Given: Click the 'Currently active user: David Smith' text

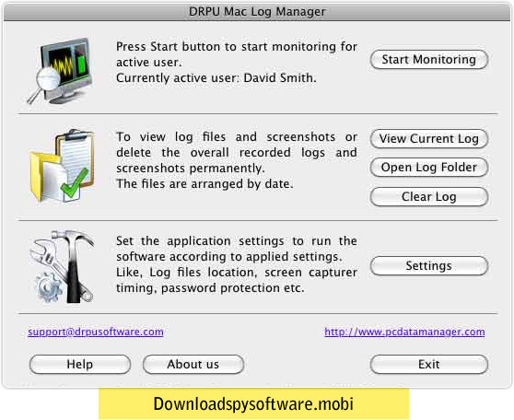Looking at the screenshot, I should [x=216, y=78].
